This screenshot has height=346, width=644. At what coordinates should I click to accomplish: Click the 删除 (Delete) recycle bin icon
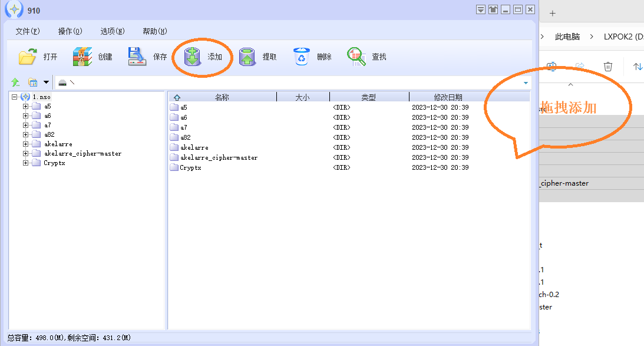point(302,57)
